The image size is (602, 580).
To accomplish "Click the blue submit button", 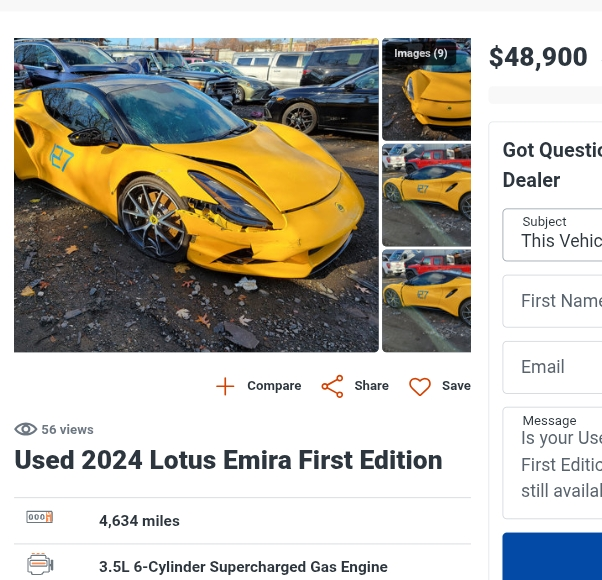I will pyautogui.click(x=552, y=556).
